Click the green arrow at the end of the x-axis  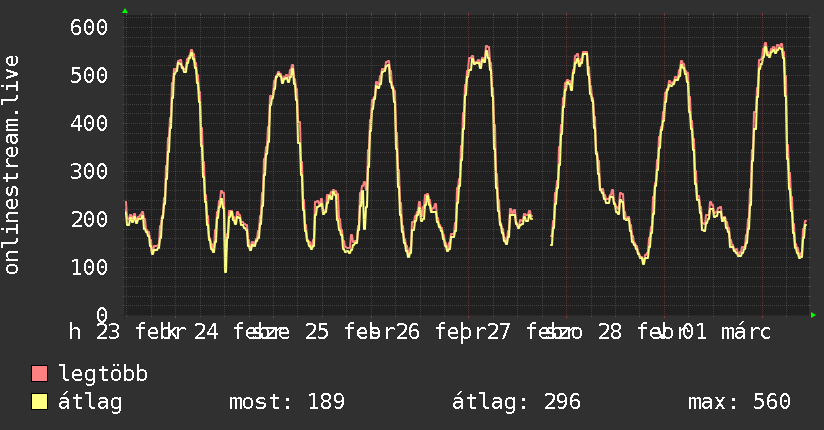pyautogui.click(x=813, y=315)
